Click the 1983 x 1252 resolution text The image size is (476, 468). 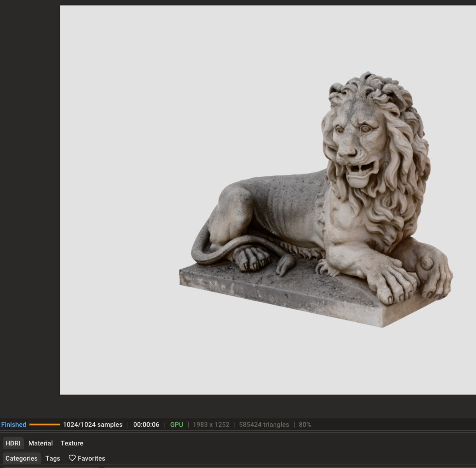coord(211,425)
